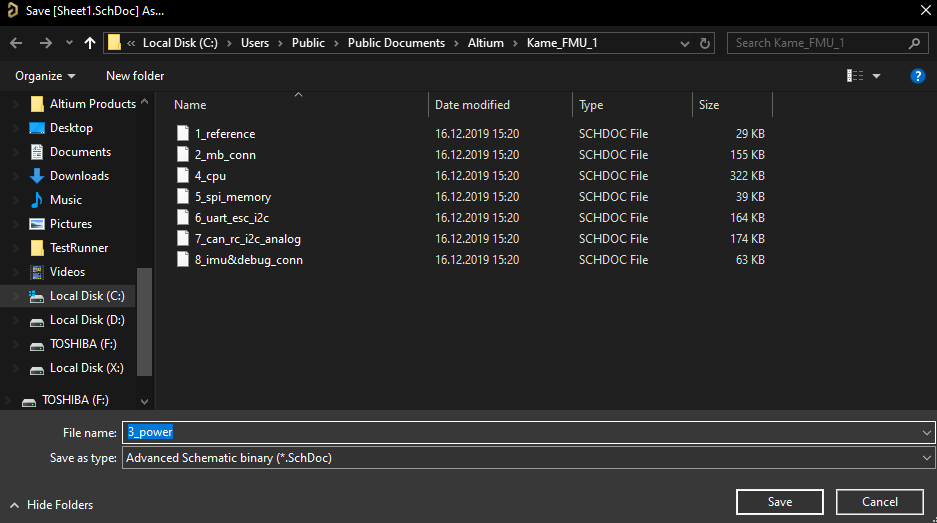The height and width of the screenshot is (523, 937).
Task: Cancel the Save As dialog
Action: pyautogui.click(x=880, y=502)
